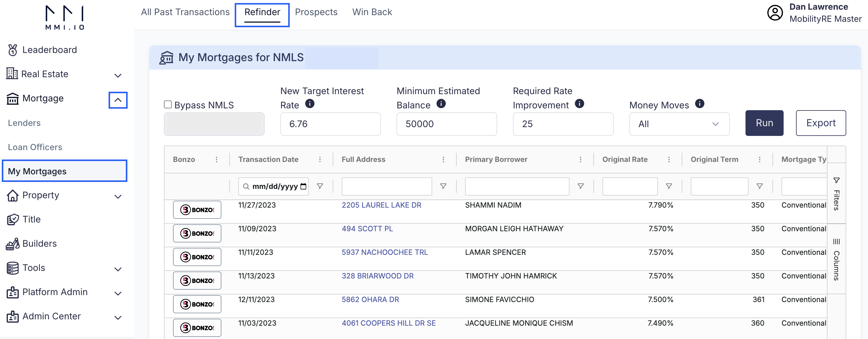Click the Original Rate filter funnel icon
The width and height of the screenshot is (868, 339).
coord(669,186)
